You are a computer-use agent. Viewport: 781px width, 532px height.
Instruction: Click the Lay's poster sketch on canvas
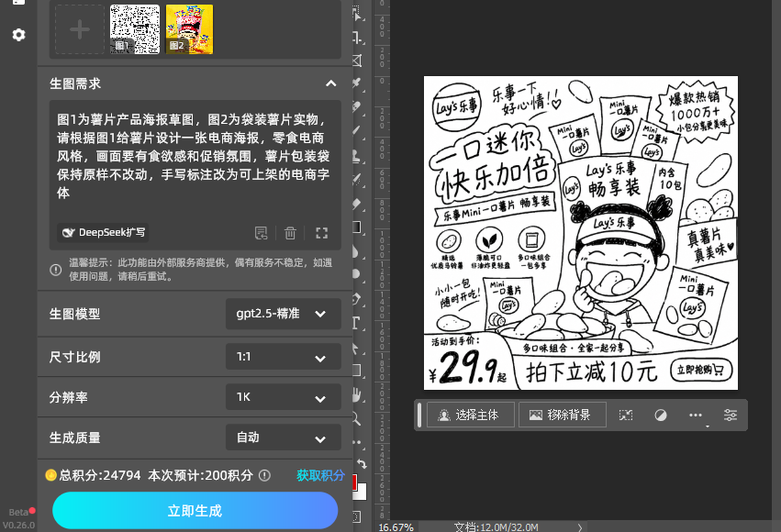pyautogui.click(x=581, y=233)
